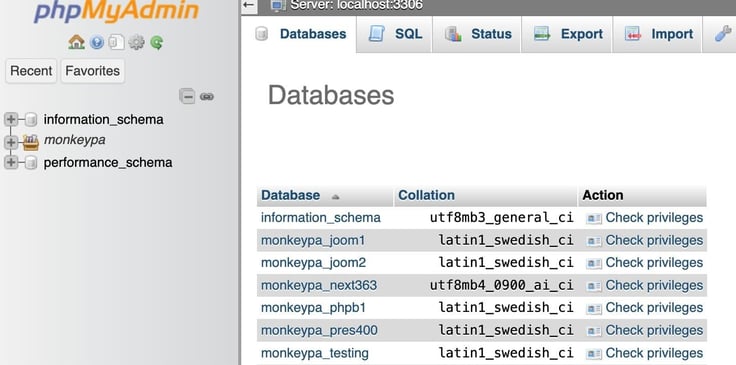
Task: Click utf8mb3_general_ci collation cell
Action: (501, 218)
